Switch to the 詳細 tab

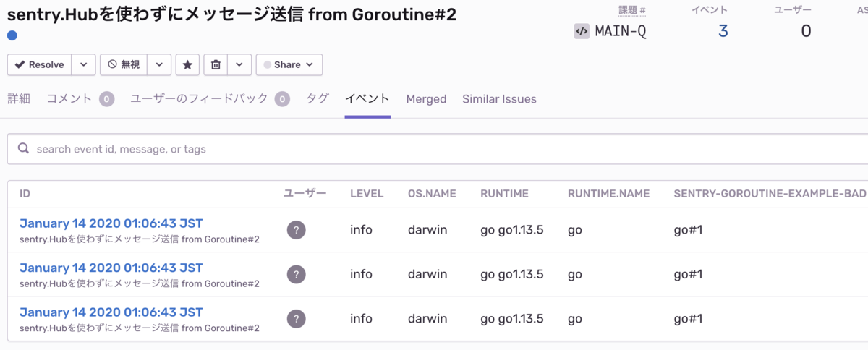(x=19, y=99)
